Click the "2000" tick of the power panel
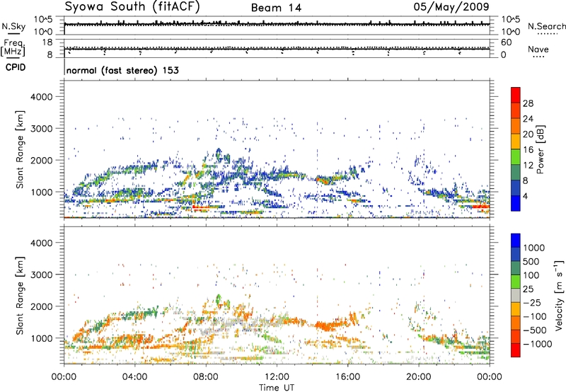Viewport: 566px width, 392px height. [42, 160]
